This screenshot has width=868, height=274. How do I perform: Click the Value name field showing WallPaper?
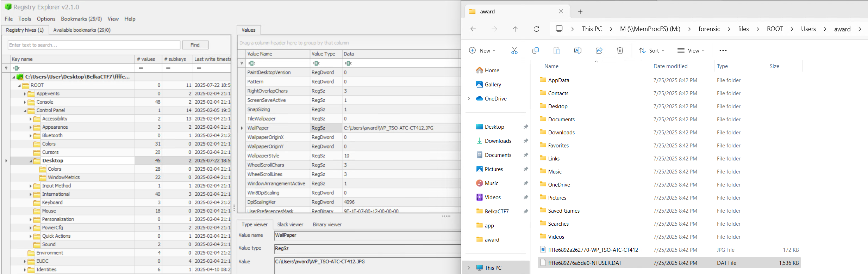tap(367, 236)
